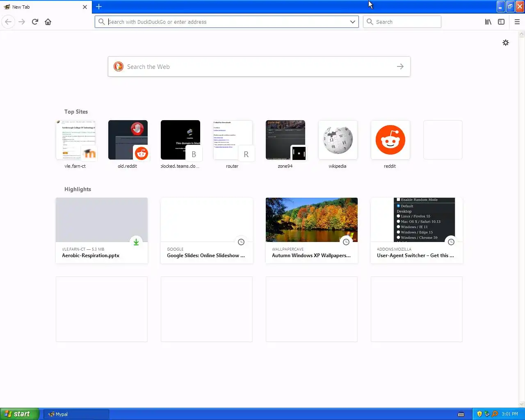Click the Forward navigation arrow
This screenshot has height=420, width=525.
coord(22,22)
